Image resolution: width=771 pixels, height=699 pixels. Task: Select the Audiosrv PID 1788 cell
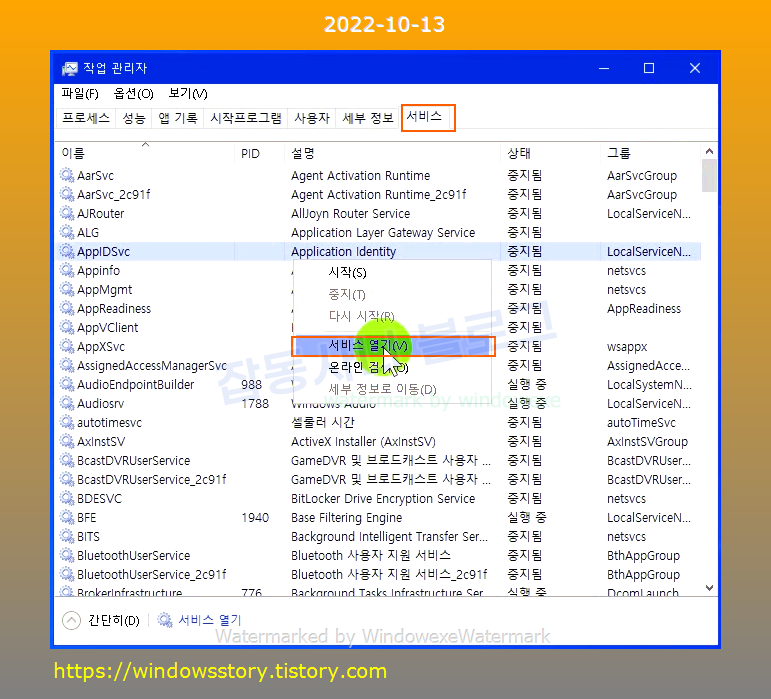click(255, 404)
